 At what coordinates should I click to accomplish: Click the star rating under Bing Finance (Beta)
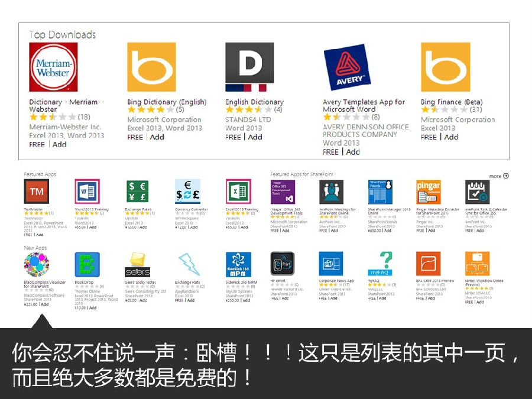point(444,109)
